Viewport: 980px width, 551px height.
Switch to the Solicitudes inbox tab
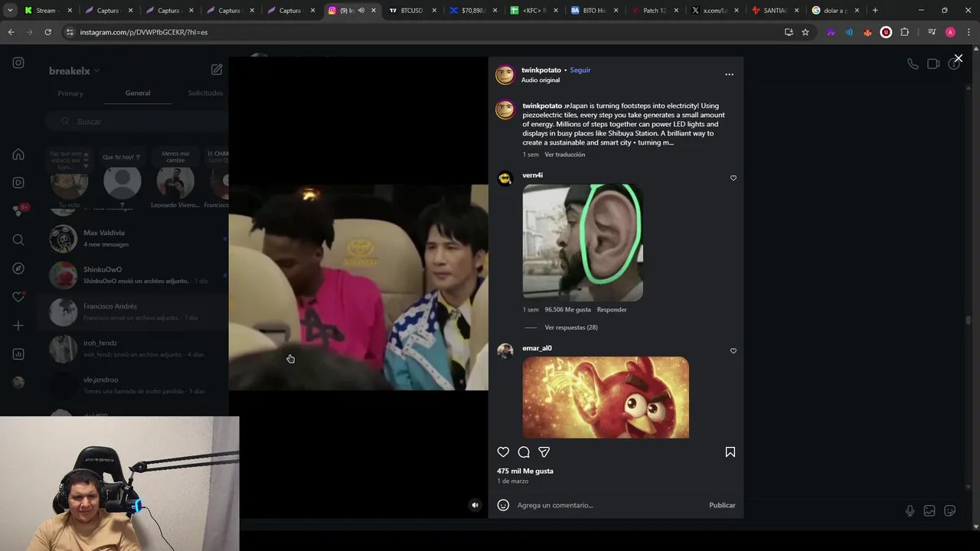click(x=205, y=93)
